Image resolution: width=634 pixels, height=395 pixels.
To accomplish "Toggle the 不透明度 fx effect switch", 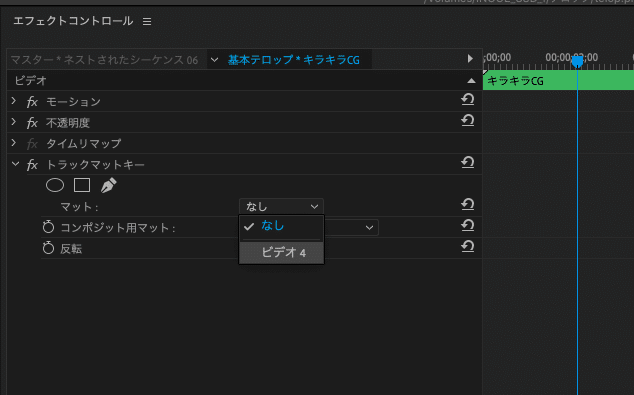I will pyautogui.click(x=32, y=123).
